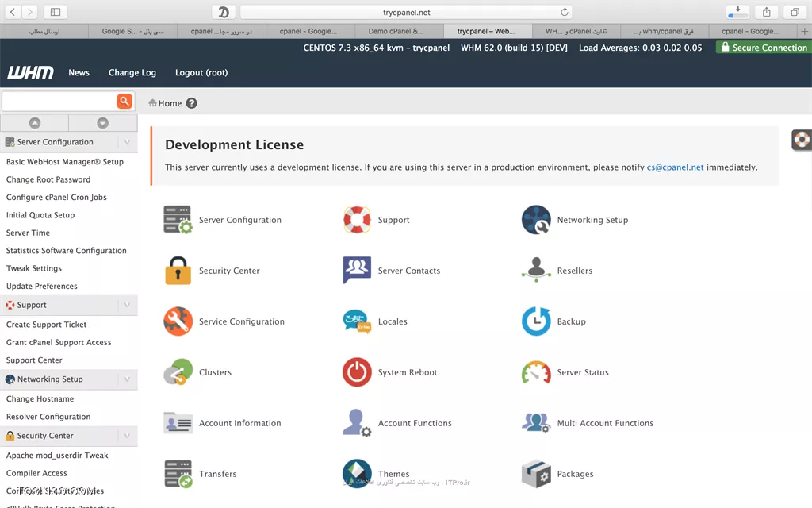Click the Locales speech bubble icon

[x=357, y=321]
